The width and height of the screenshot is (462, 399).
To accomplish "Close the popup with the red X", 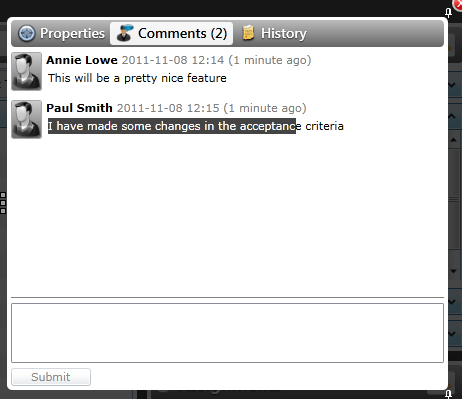I will tap(458, 4).
